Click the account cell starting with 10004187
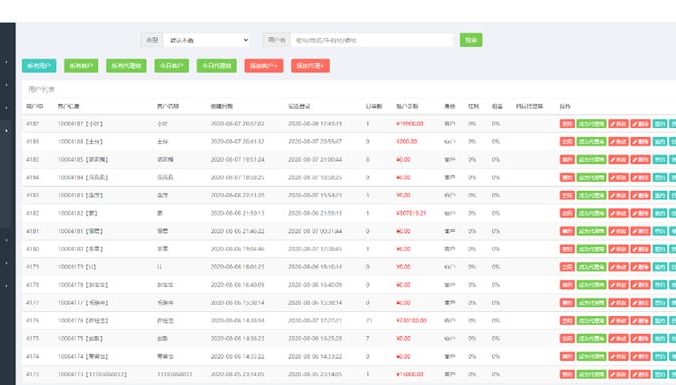This screenshot has width=676, height=385. [80, 124]
